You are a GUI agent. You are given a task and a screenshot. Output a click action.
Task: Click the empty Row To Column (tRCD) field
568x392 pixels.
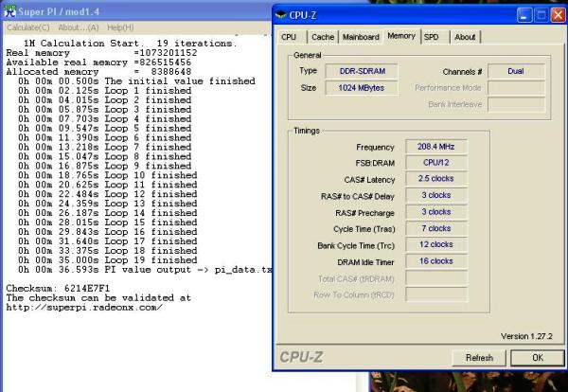pos(436,294)
